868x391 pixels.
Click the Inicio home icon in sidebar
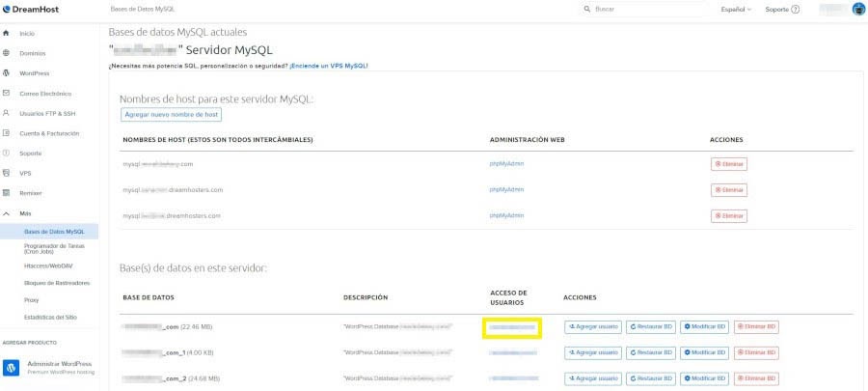coord(7,33)
